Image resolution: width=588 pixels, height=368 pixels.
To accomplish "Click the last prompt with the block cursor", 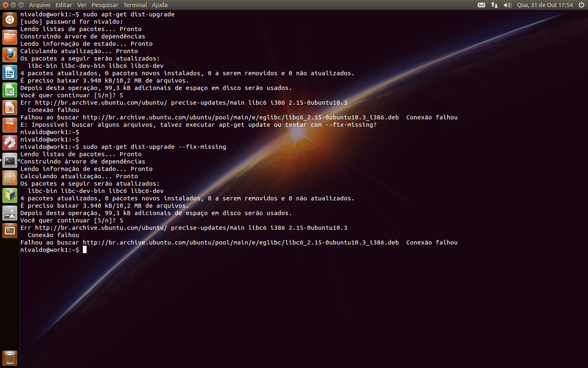I will click(x=53, y=250).
